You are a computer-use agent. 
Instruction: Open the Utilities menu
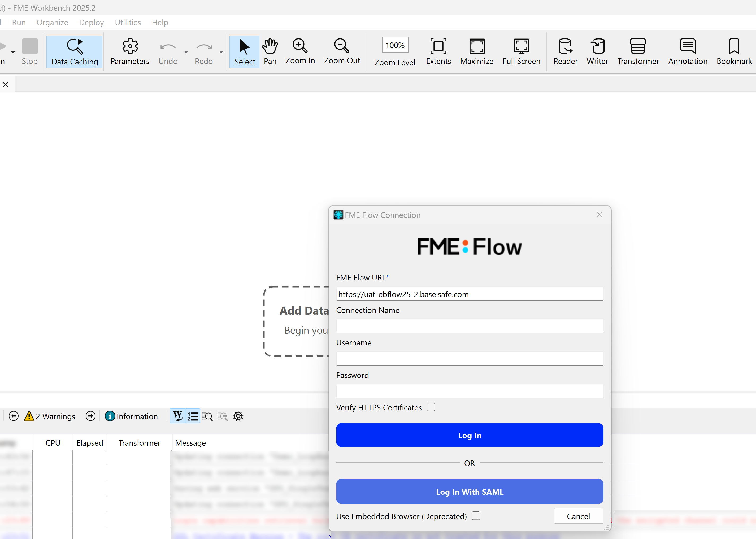click(x=128, y=23)
